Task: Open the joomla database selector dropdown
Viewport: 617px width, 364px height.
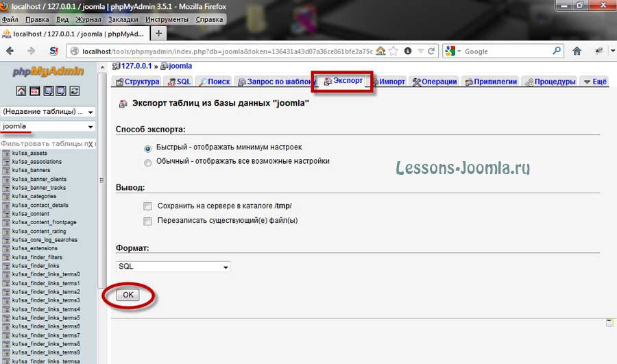Action: pyautogui.click(x=48, y=127)
